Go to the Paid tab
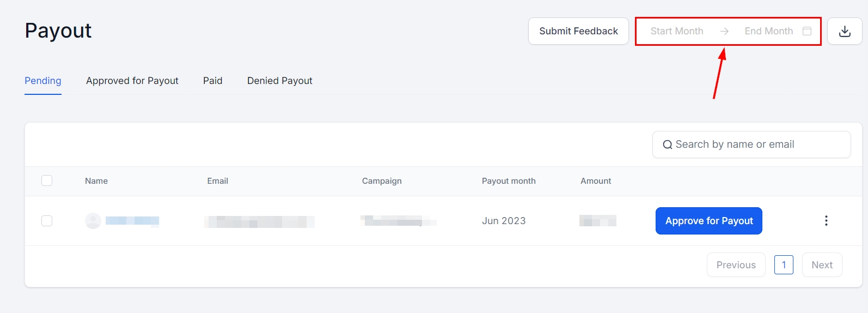868x313 pixels. (x=213, y=81)
